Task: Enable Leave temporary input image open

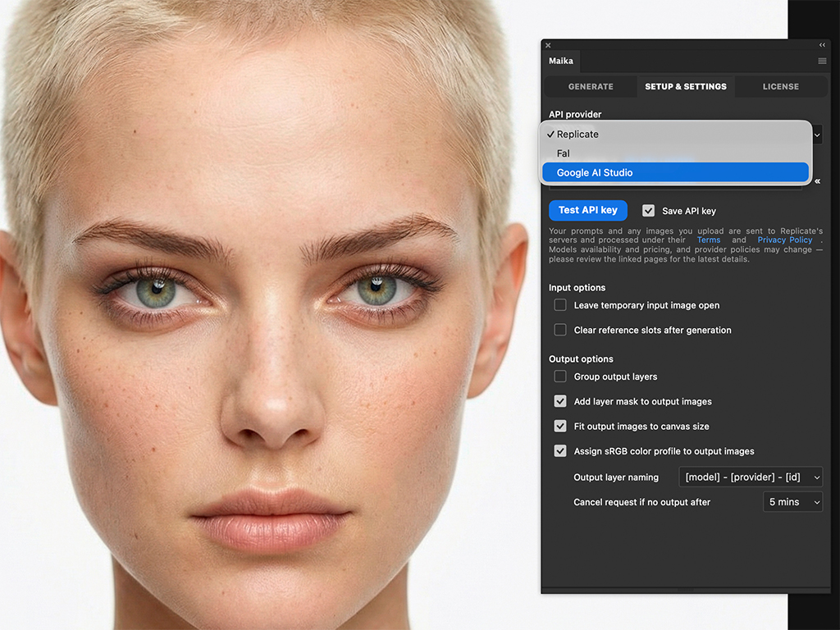Action: 559,304
